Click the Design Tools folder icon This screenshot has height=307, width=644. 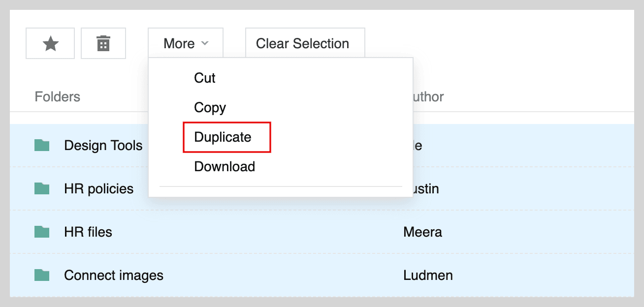coord(42,145)
